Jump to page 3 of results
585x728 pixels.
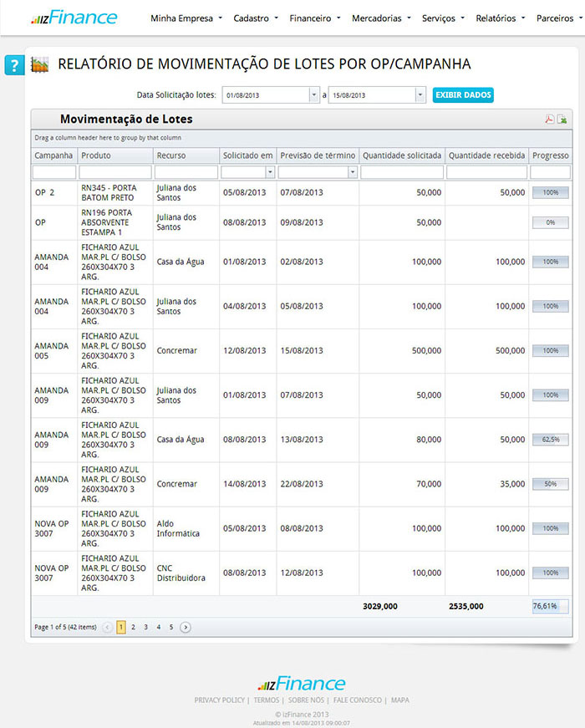tap(145, 627)
